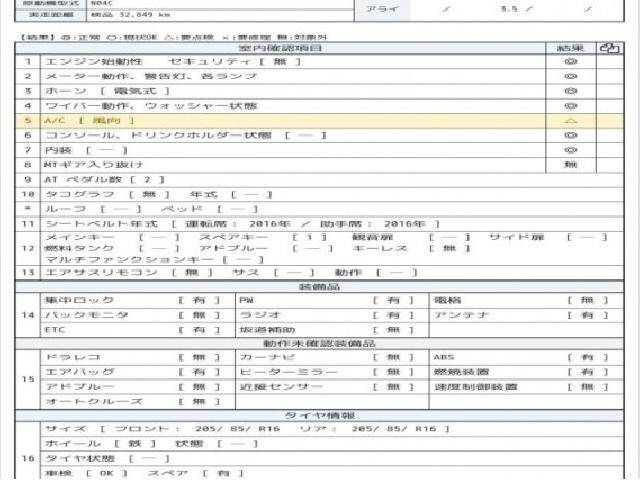640x480 pixels.
Task: Click the camera icon in the table header
Action: click(x=610, y=48)
